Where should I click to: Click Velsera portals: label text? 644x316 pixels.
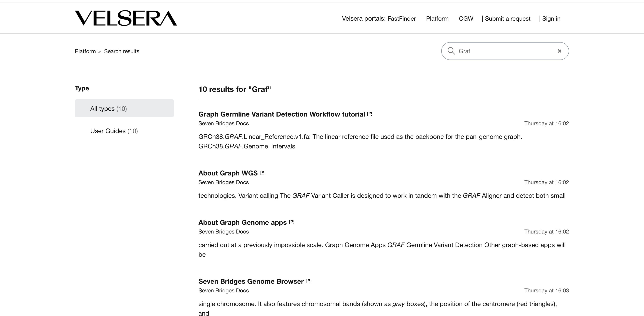[x=364, y=19]
